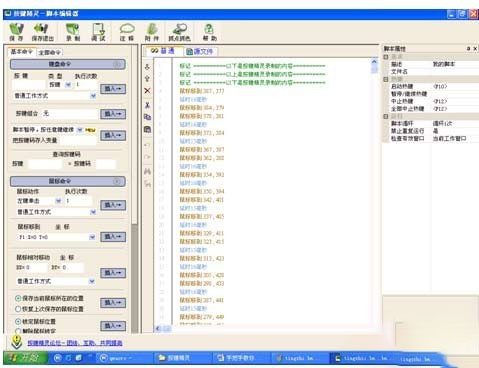
Task: Open the 脚本暂停,按任意键继续 dropdown
Action: [80, 130]
